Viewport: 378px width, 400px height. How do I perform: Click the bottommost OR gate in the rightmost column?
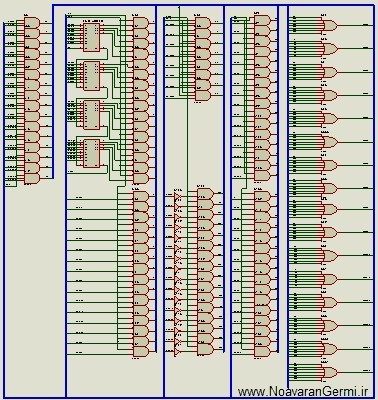click(x=330, y=372)
